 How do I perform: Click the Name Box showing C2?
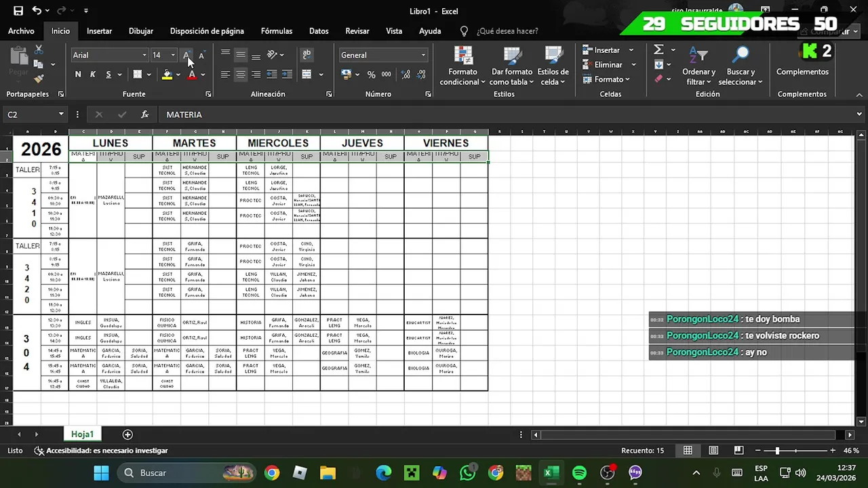tap(34, 115)
